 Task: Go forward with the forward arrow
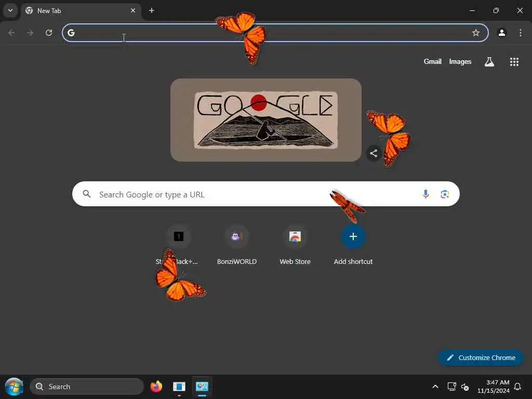tap(30, 33)
